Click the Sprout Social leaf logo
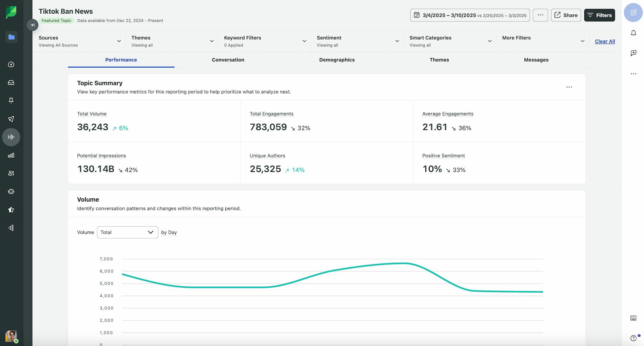The image size is (644, 346). (11, 13)
